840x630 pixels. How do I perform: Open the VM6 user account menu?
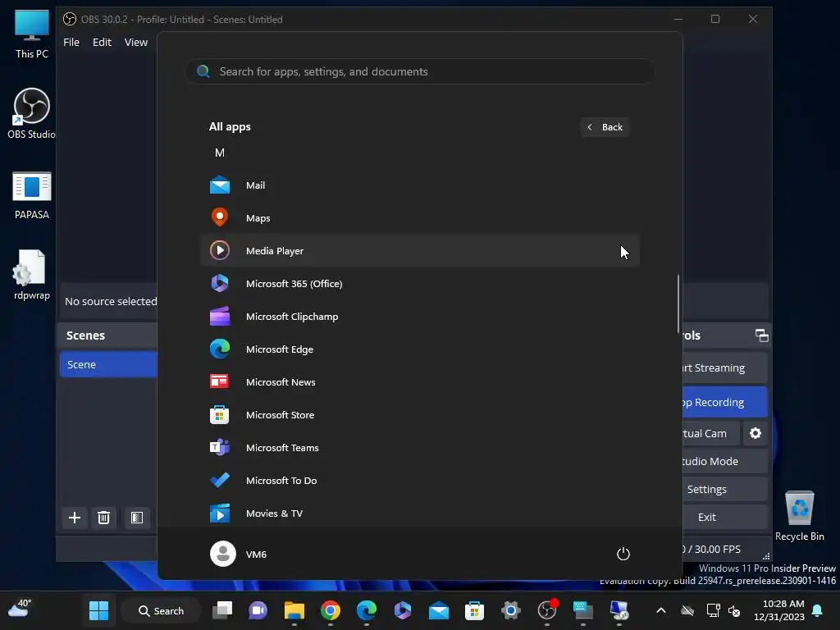pyautogui.click(x=239, y=554)
